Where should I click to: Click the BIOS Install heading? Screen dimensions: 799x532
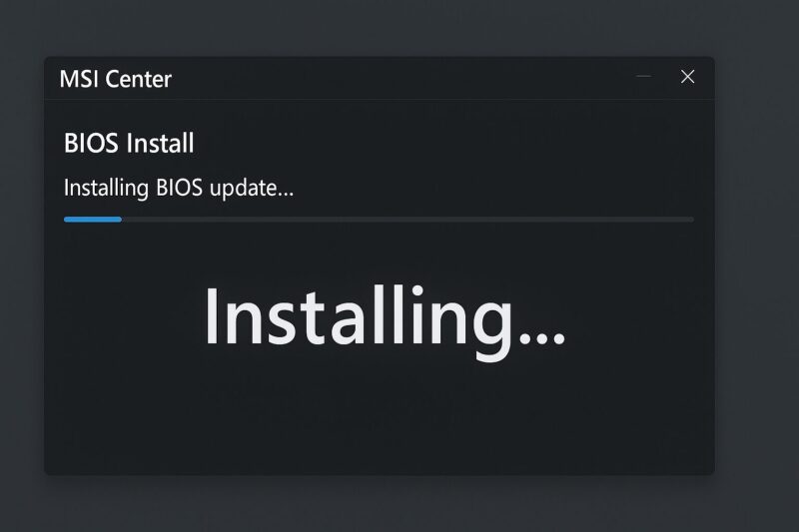pyautogui.click(x=129, y=143)
